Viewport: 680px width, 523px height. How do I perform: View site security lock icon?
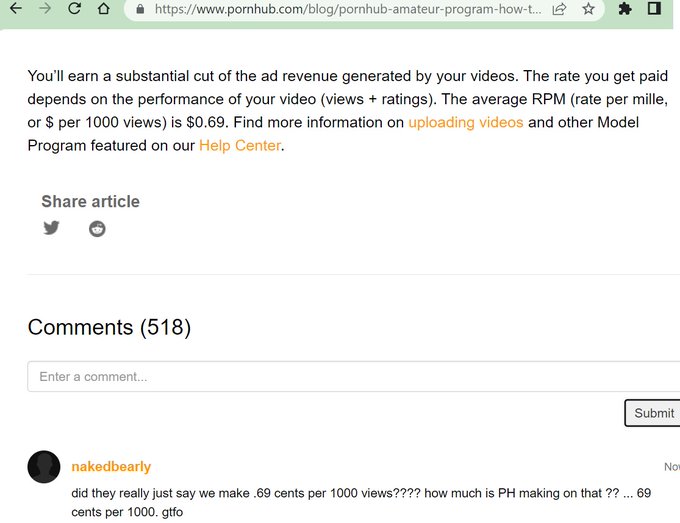[140, 9]
